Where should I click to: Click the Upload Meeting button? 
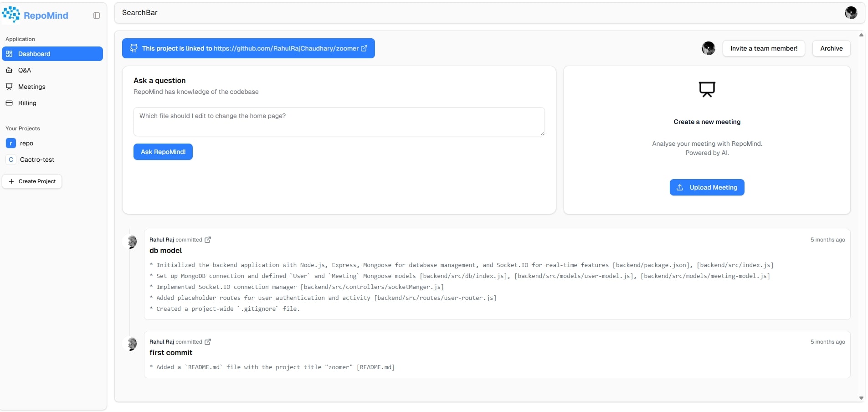pyautogui.click(x=707, y=187)
